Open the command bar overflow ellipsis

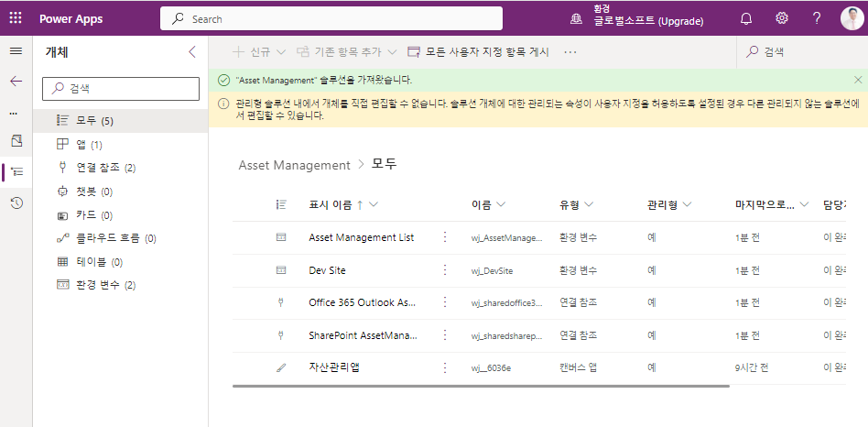pos(570,52)
